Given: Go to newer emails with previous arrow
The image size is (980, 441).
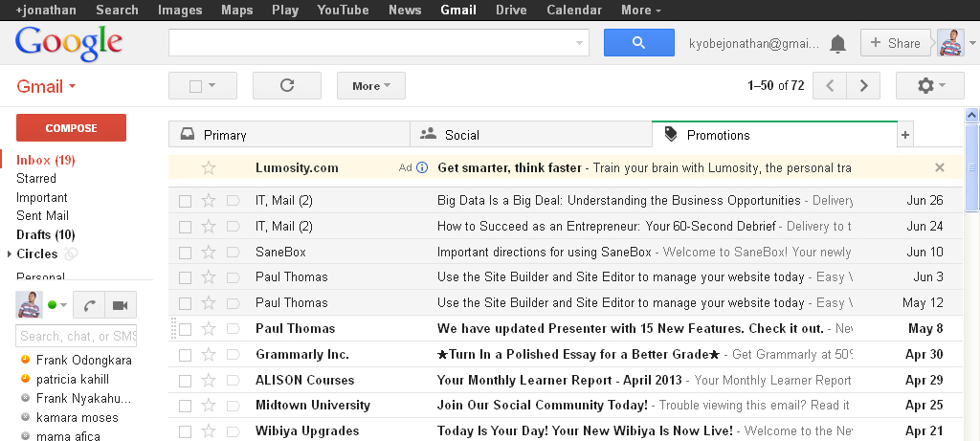Looking at the screenshot, I should click(x=830, y=85).
